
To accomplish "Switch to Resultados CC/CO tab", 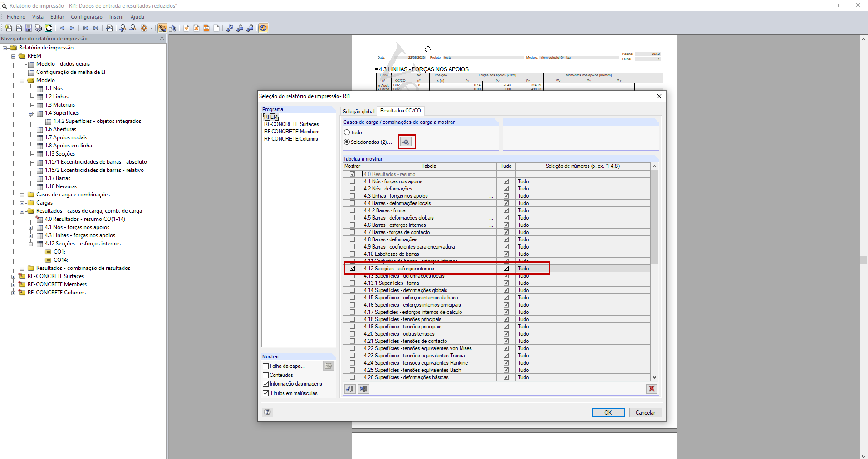I will click(400, 111).
